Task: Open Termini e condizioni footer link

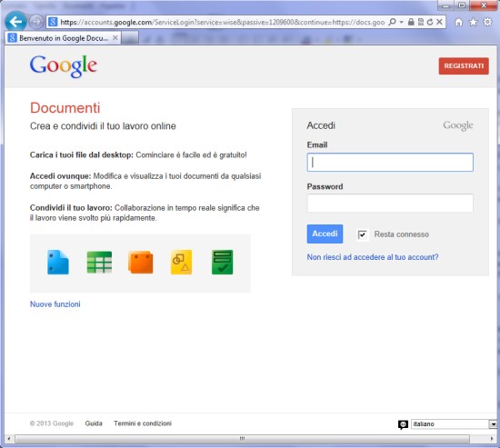Action: coord(143,423)
